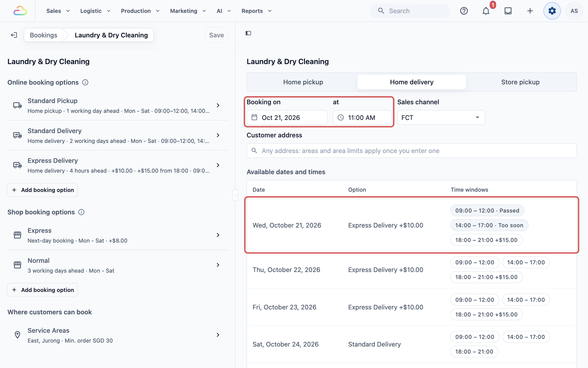Open the Logistic menu dropdown
The width and height of the screenshot is (588, 368).
pos(95,11)
